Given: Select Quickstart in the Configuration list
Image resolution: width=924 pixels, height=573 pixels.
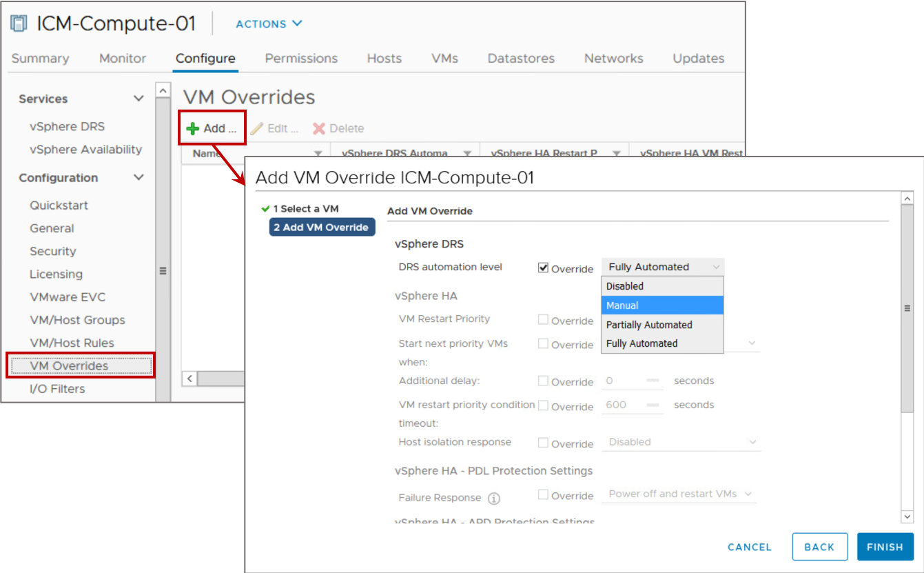Looking at the screenshot, I should coord(59,205).
